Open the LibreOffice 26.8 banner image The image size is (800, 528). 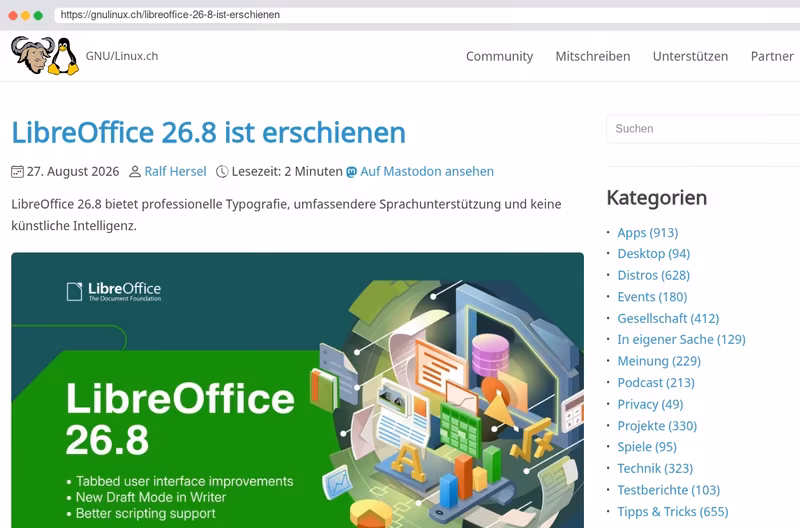pyautogui.click(x=297, y=390)
